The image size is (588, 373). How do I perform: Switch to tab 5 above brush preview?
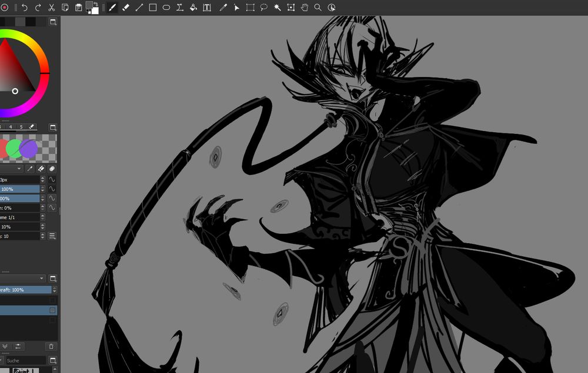21,127
